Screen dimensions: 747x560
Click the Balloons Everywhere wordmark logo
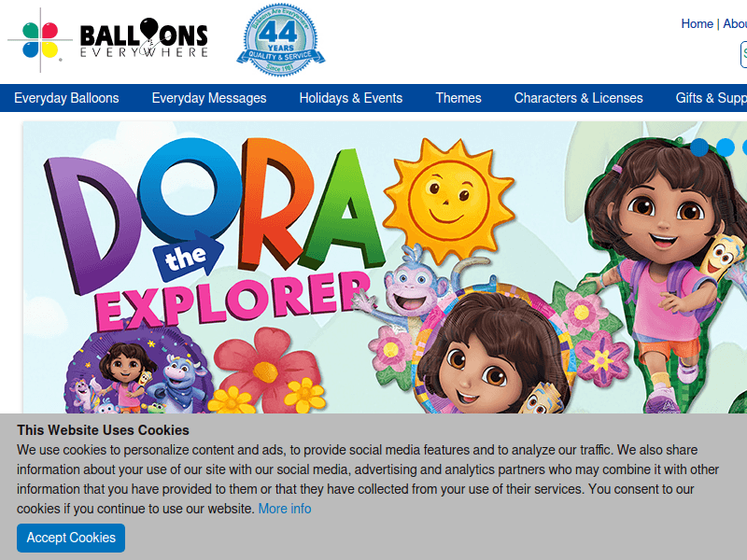(143, 40)
